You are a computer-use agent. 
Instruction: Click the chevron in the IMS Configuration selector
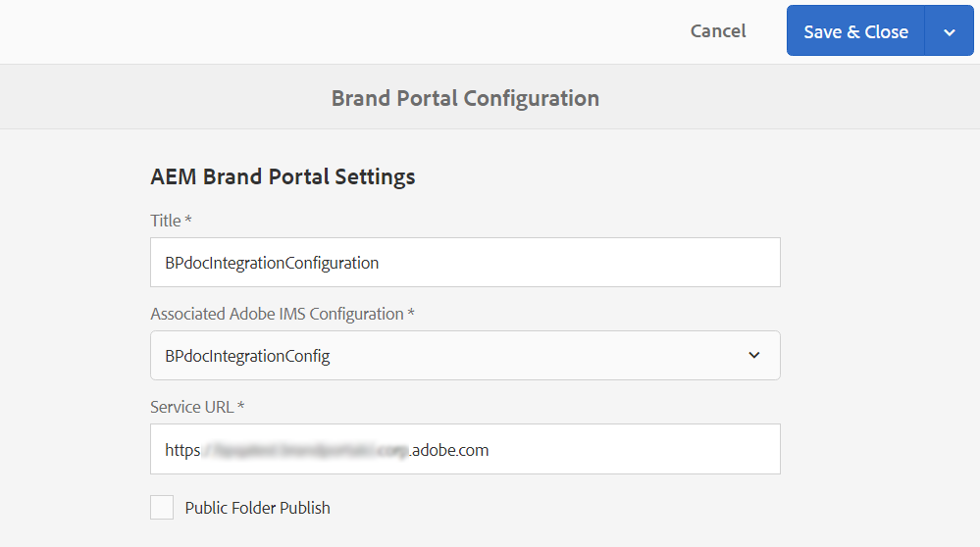[x=753, y=355]
